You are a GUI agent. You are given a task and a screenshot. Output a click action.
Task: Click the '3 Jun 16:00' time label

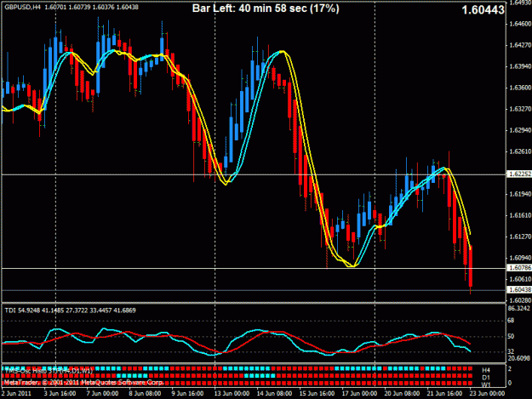pyautogui.click(x=60, y=394)
